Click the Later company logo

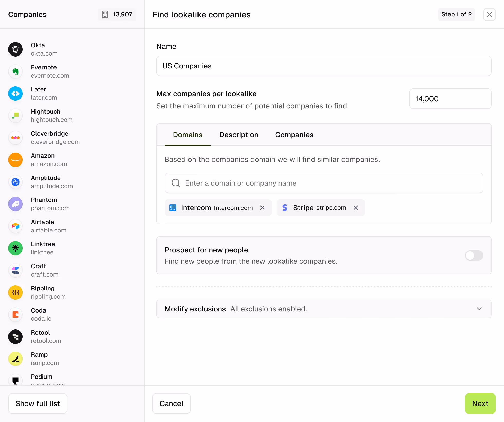(x=15, y=94)
